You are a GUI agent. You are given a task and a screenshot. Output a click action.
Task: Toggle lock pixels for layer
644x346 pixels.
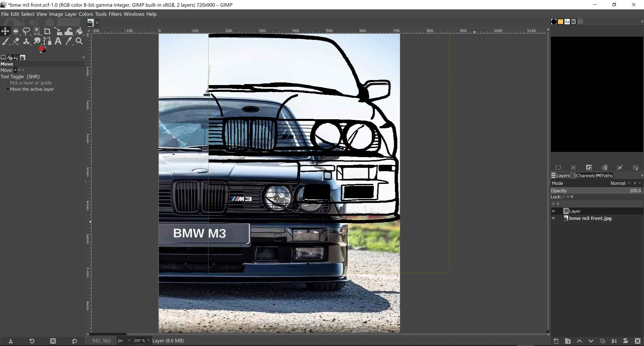(564, 197)
